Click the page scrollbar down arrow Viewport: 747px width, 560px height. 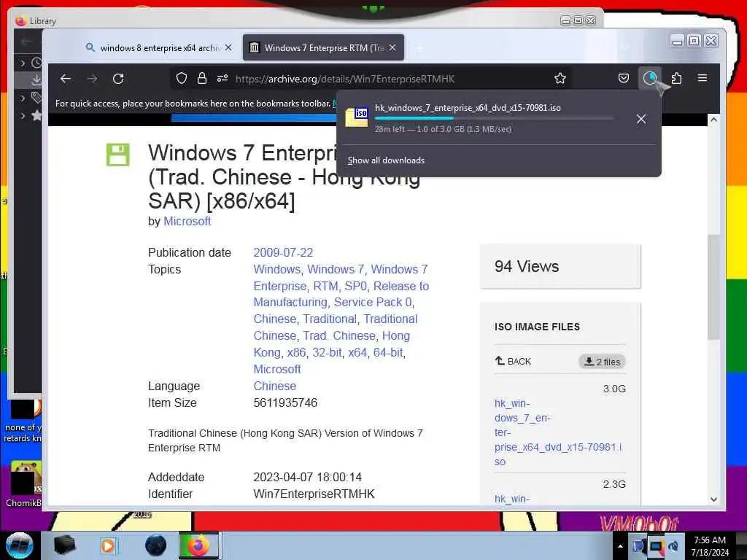click(713, 499)
